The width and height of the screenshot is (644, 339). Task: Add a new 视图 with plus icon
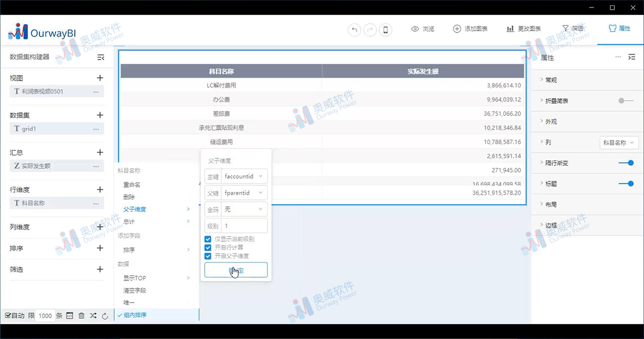tap(100, 78)
